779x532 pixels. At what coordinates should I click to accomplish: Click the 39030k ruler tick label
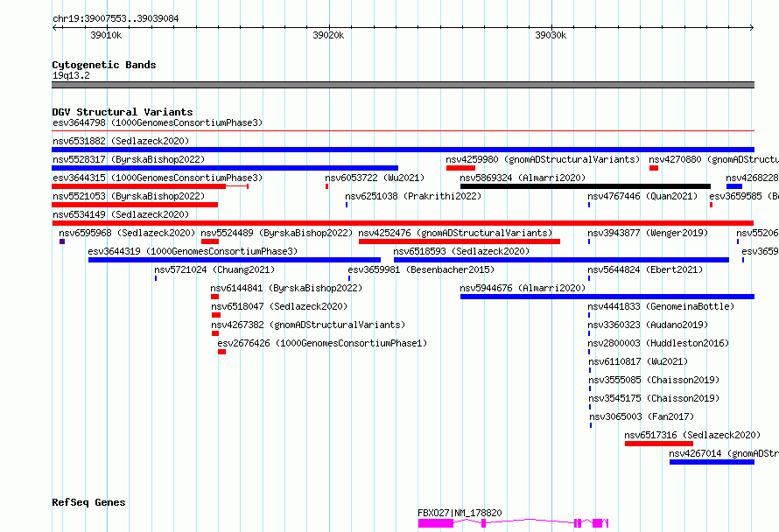tap(551, 35)
